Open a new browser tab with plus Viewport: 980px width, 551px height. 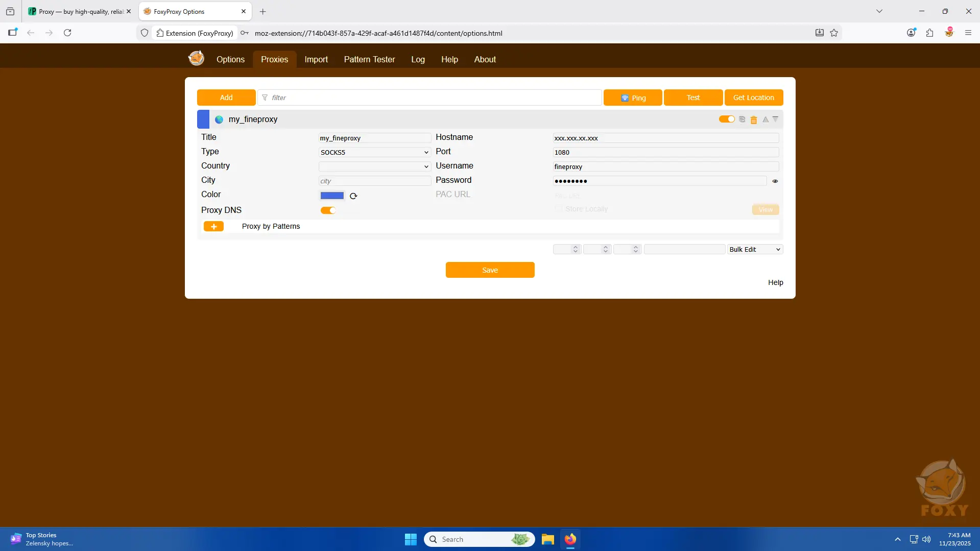(263, 11)
